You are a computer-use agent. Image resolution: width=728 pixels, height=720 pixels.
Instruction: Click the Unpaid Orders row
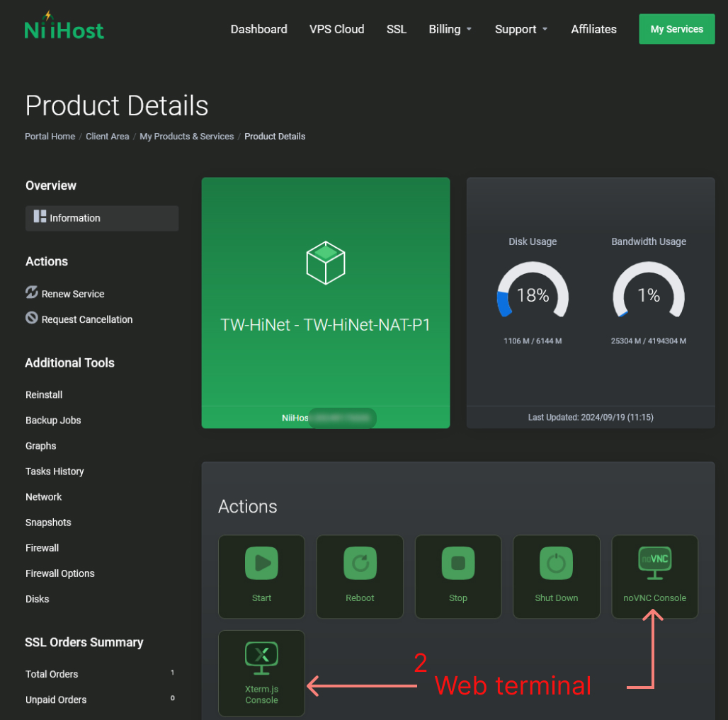pyautogui.click(x=101, y=699)
